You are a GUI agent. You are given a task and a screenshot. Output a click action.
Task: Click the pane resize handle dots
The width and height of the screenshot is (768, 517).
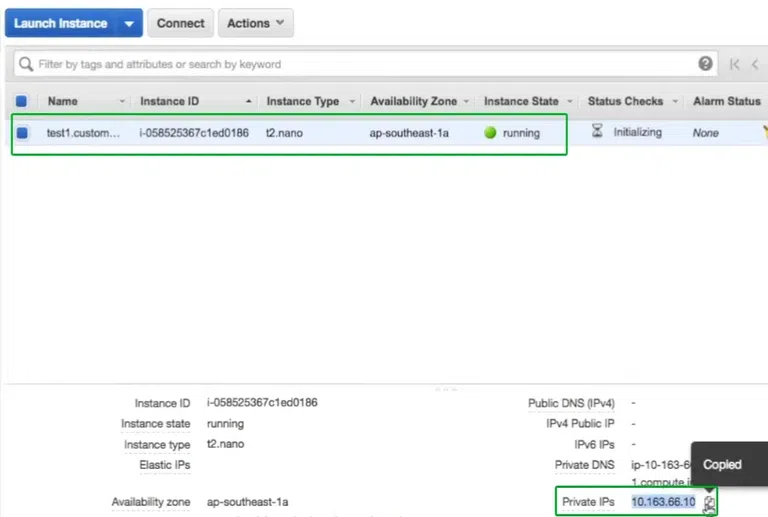click(446, 389)
